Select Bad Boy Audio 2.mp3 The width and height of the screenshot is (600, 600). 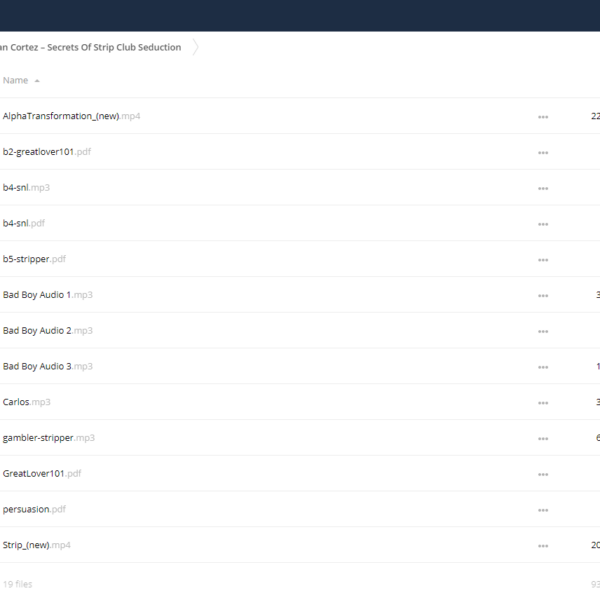(47, 331)
